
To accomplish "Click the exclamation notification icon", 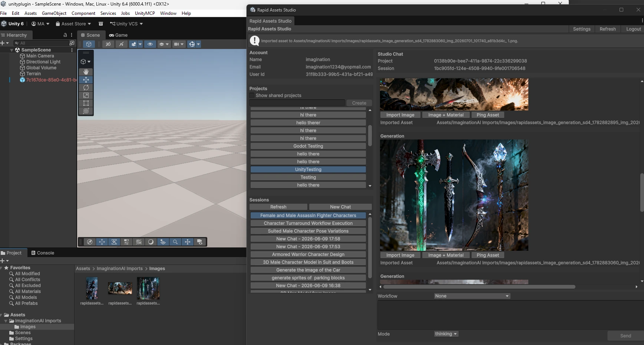I will [x=255, y=41].
